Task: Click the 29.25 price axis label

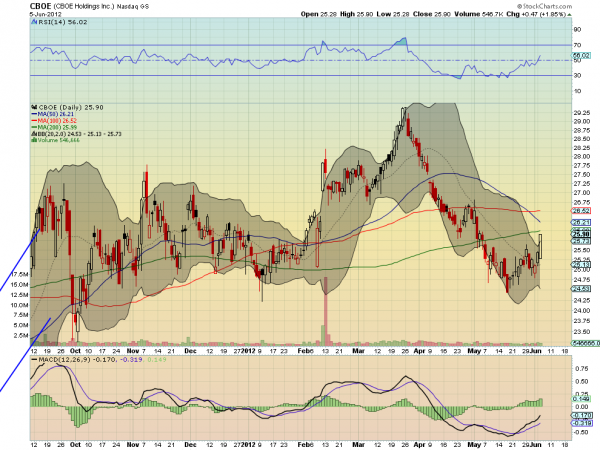Action: coord(581,112)
